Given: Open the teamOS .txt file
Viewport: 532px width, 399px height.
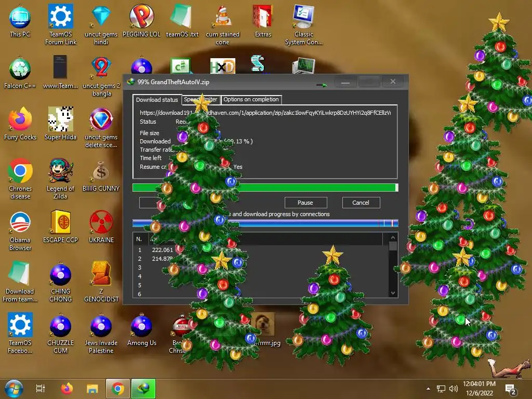Looking at the screenshot, I should (x=182, y=20).
